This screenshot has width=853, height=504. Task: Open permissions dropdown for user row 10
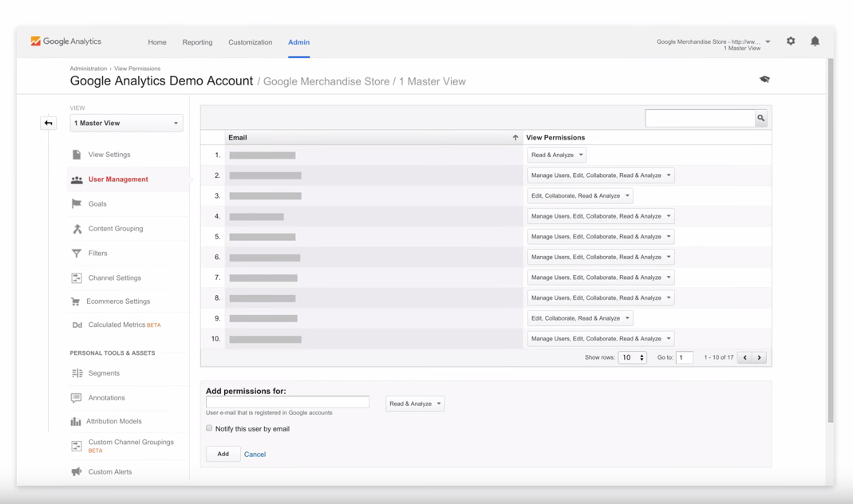(x=601, y=339)
